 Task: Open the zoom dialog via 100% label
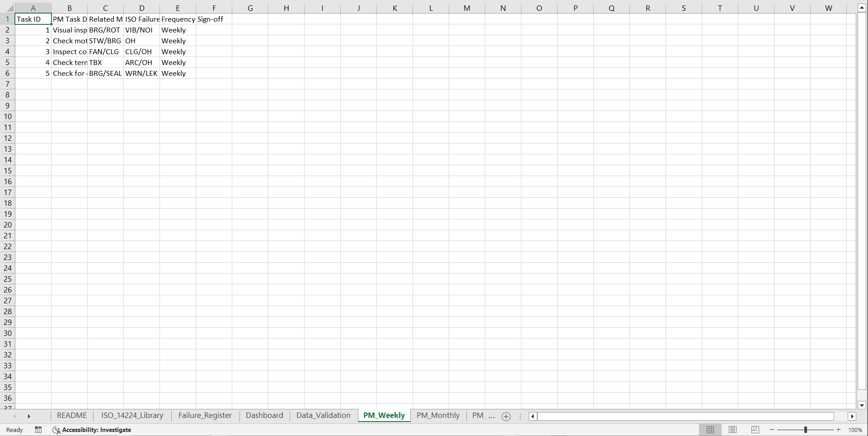coord(855,430)
